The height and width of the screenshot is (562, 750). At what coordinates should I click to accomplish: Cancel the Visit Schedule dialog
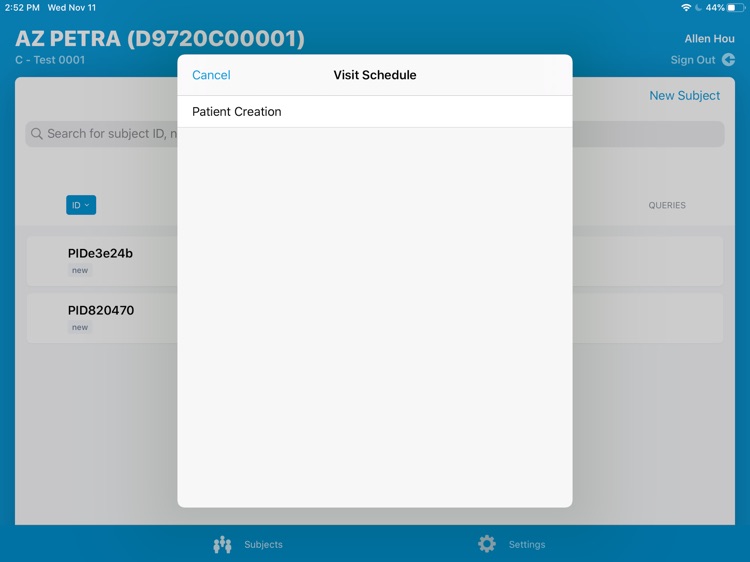[x=211, y=75]
